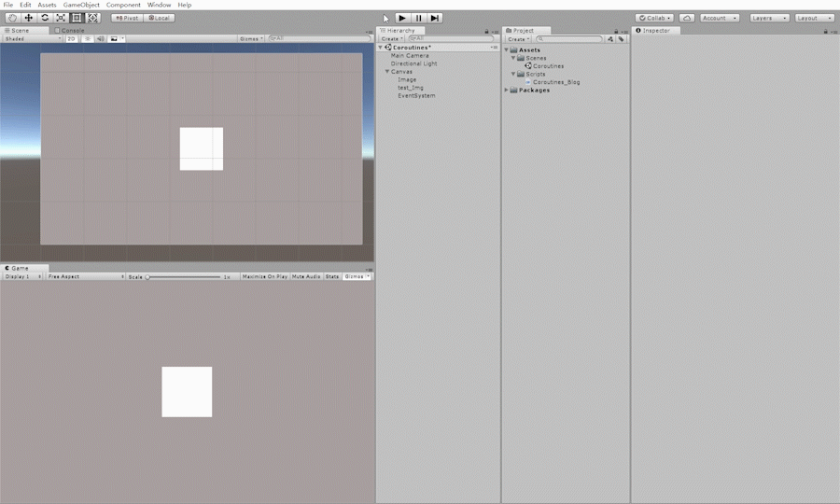The width and height of the screenshot is (840, 504).
Task: Open the Free Aspect dropdown
Action: tap(86, 276)
